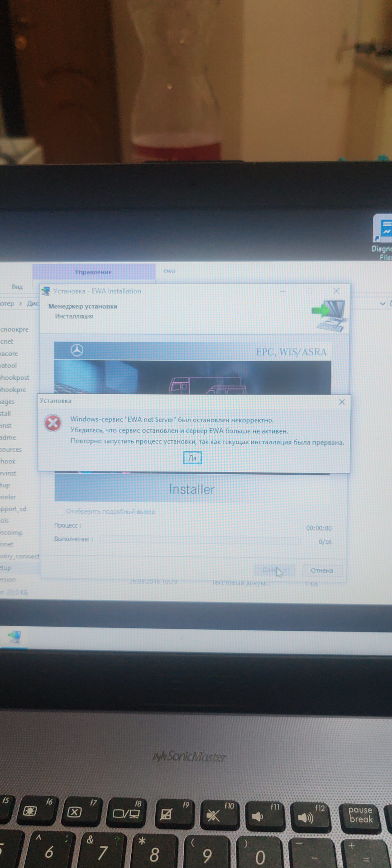Minimize the EWA Installation window
The width and height of the screenshot is (392, 868).
point(283,291)
